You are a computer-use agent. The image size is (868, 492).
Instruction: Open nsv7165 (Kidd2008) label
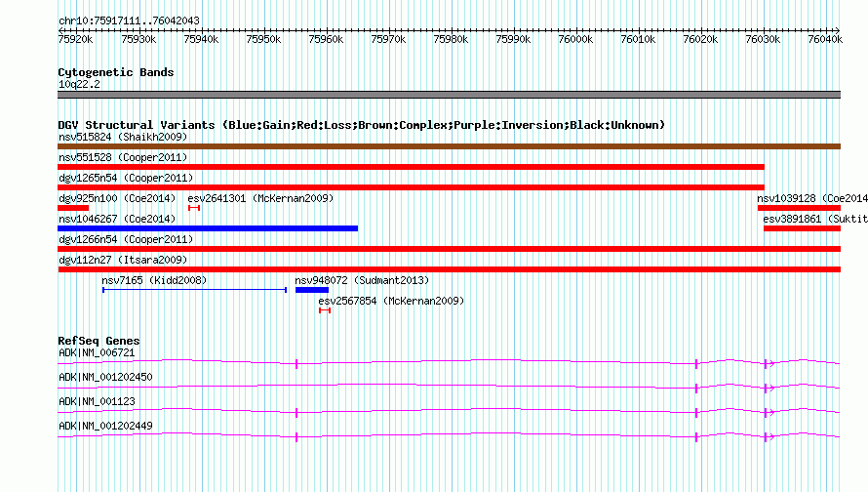pyautogui.click(x=154, y=280)
